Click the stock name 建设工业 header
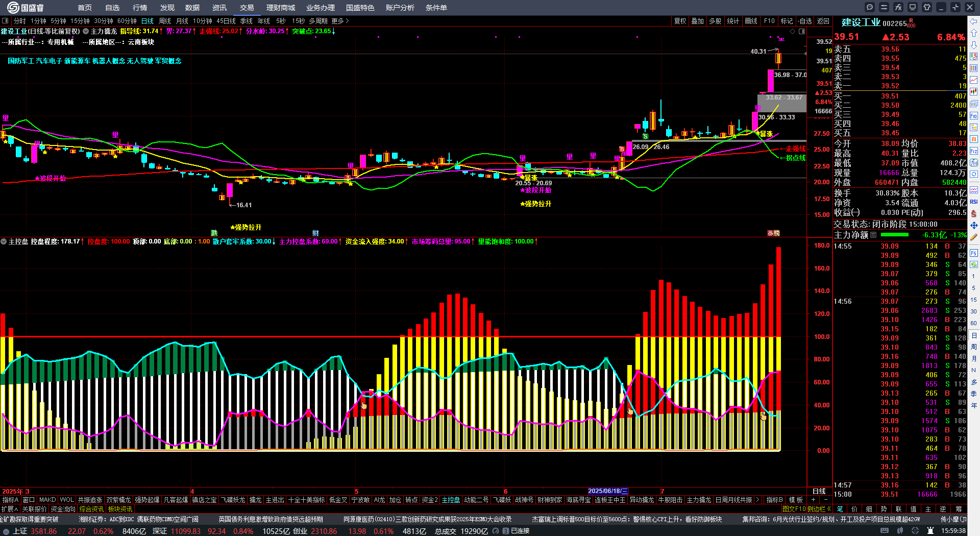The height and width of the screenshot is (536, 980). pos(861,22)
